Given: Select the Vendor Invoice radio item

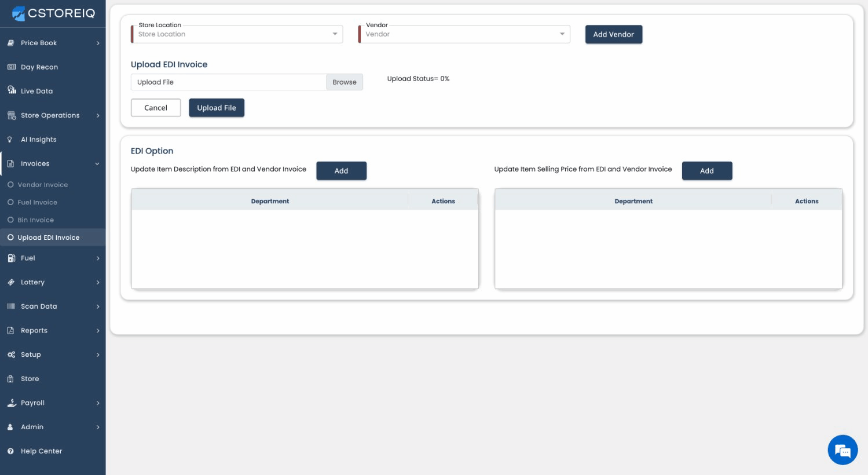Looking at the screenshot, I should click(x=10, y=185).
